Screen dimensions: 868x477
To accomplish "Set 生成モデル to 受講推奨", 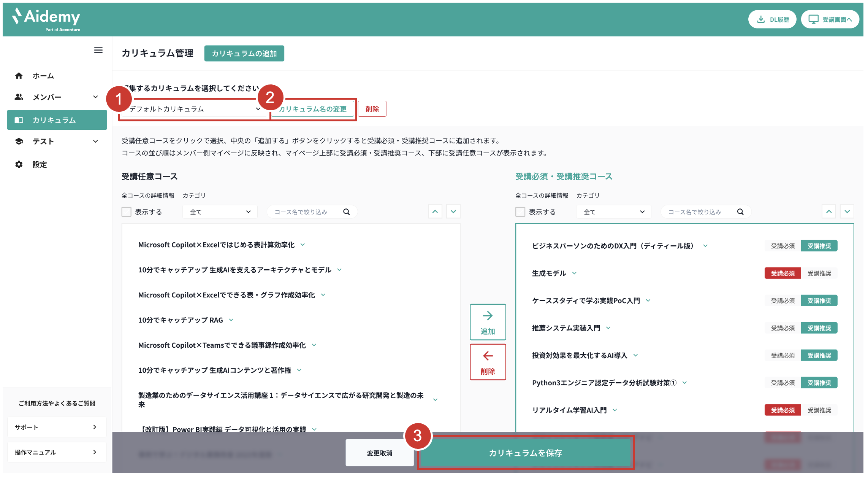I will [819, 273].
